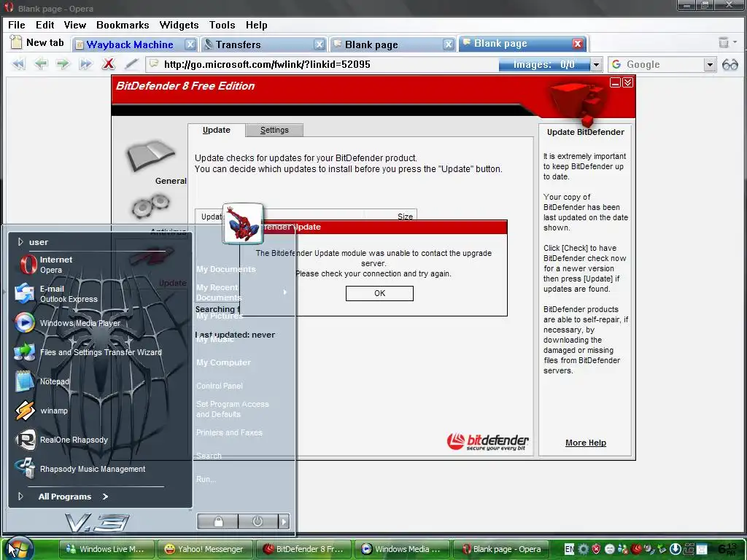Open the Google search engine dropdown
This screenshot has height=560, width=747.
click(x=710, y=65)
